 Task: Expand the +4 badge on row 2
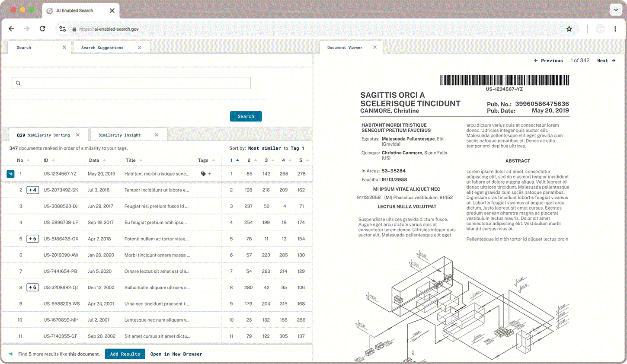pyautogui.click(x=32, y=190)
